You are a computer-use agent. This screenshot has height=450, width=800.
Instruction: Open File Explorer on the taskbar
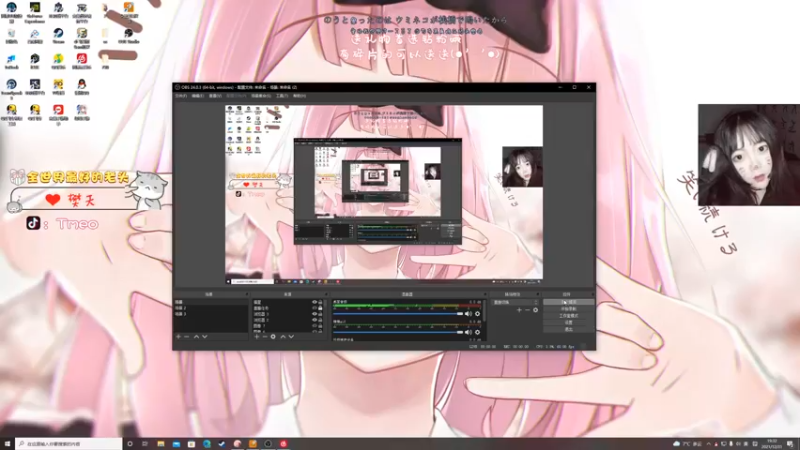tap(161, 444)
